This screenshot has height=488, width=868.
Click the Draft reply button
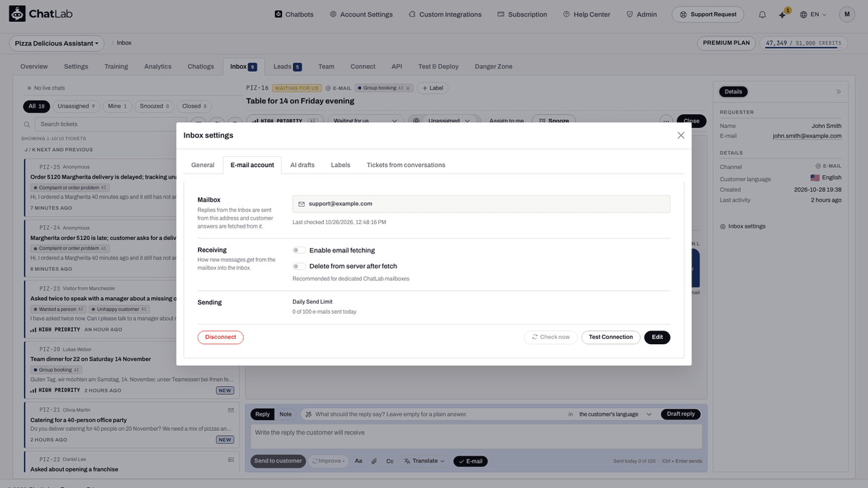[x=681, y=414]
